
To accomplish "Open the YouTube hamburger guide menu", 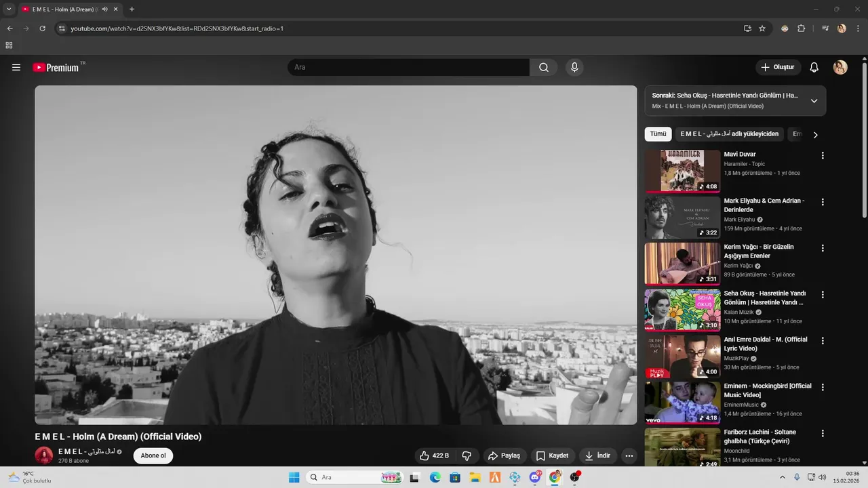I will [x=16, y=67].
